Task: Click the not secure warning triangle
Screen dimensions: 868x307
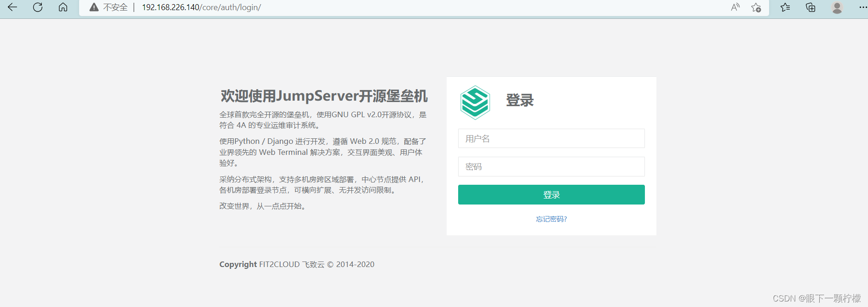Action: tap(94, 7)
